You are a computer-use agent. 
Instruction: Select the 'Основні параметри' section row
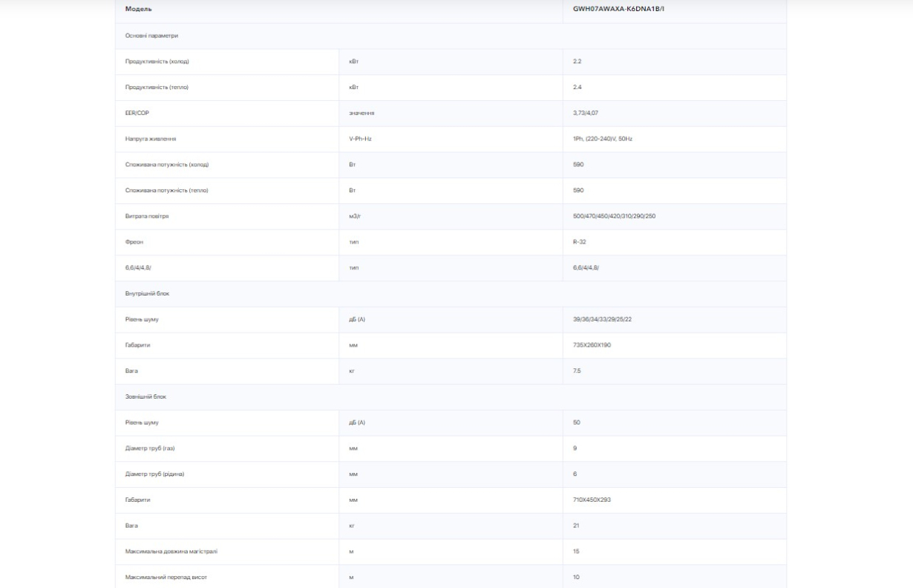coord(451,36)
